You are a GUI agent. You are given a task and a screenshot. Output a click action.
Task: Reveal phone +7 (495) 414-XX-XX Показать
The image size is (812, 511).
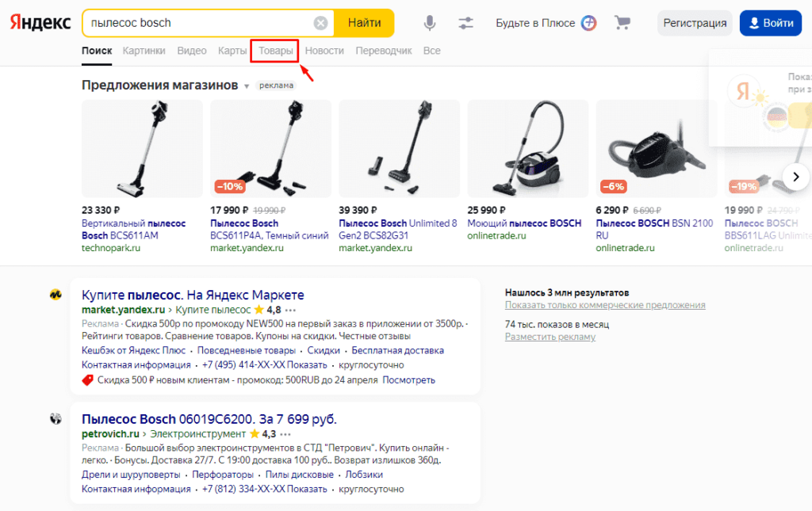point(265,365)
